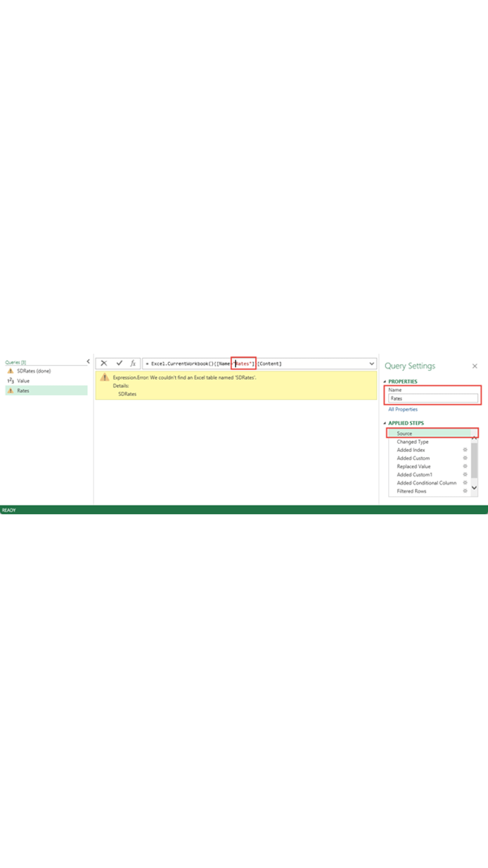488x868 pixels.
Task: Select the Value query in the Queries pane
Action: coord(23,380)
